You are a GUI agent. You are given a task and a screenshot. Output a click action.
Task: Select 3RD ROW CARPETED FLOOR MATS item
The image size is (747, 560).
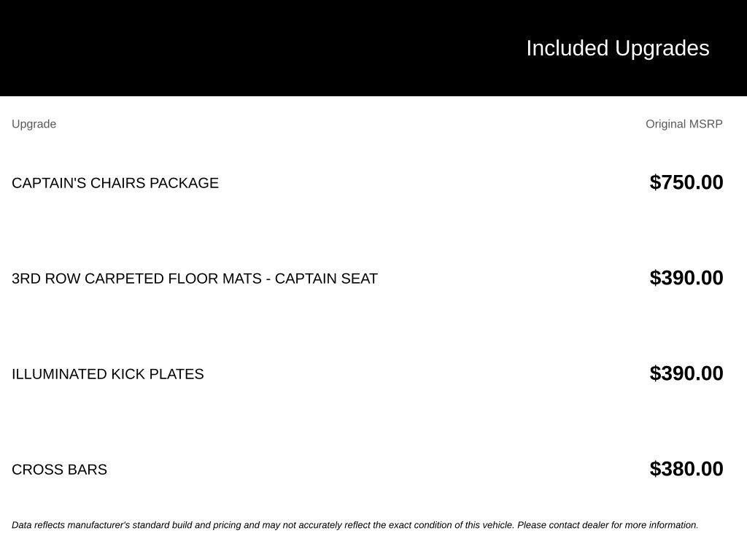195,279
